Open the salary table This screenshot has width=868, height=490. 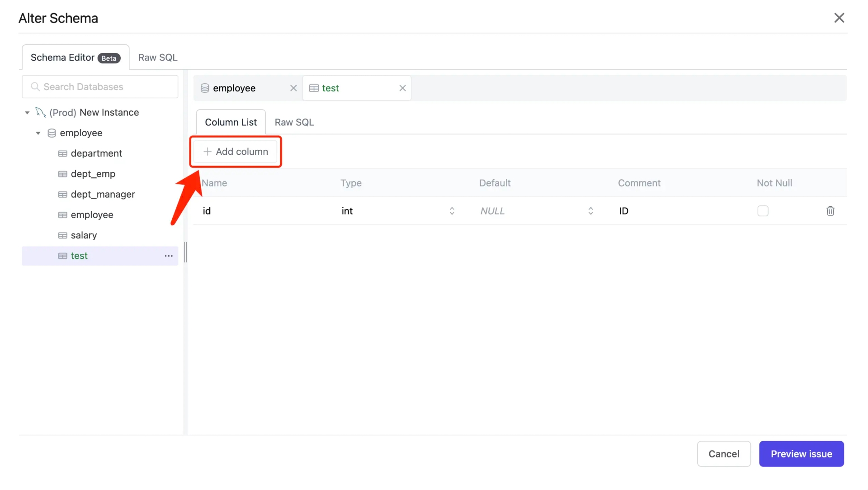84,235
